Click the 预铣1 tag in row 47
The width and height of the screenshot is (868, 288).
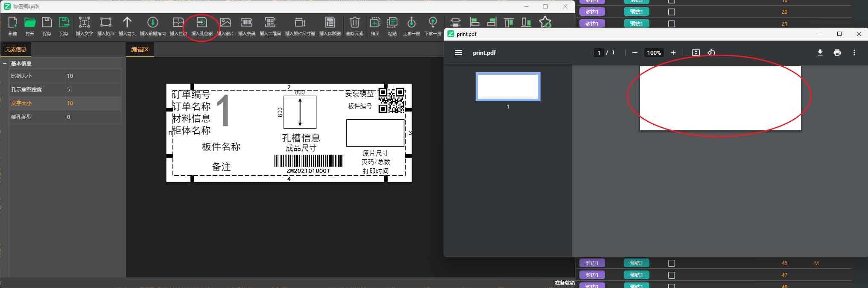coord(636,275)
